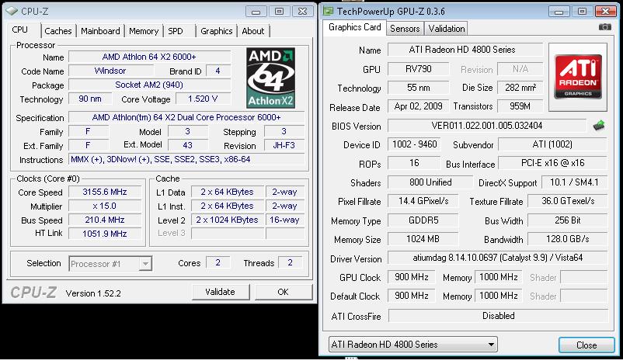Expand the ATI Radeon HD 4800 Series dropdown
This screenshot has height=364, width=623.
tap(412, 344)
